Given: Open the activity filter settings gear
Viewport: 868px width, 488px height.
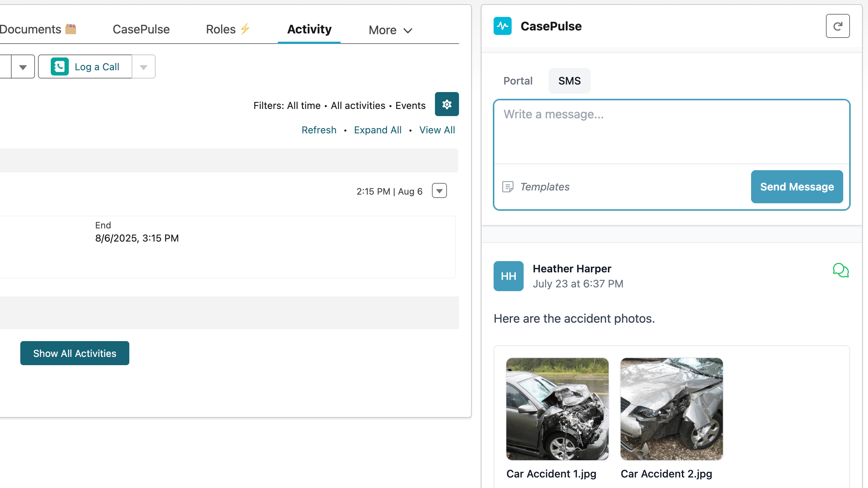Looking at the screenshot, I should click(x=447, y=104).
